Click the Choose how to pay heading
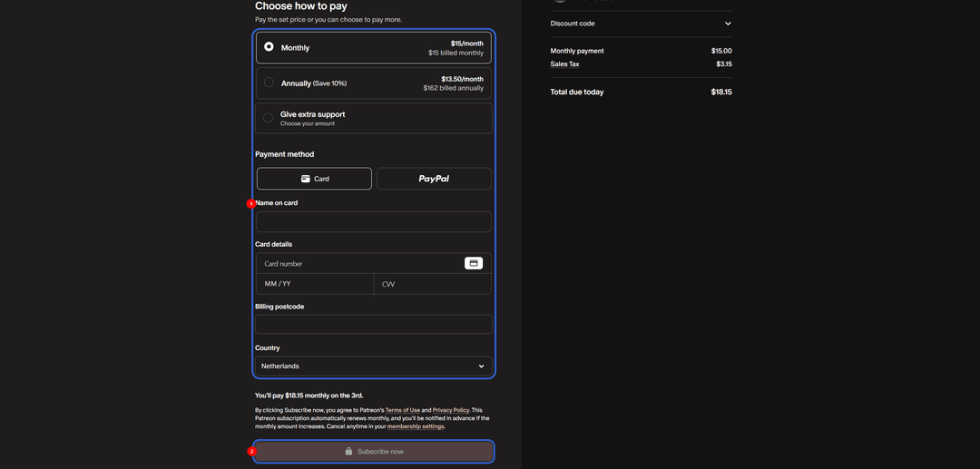The width and height of the screenshot is (980, 469). point(301,6)
